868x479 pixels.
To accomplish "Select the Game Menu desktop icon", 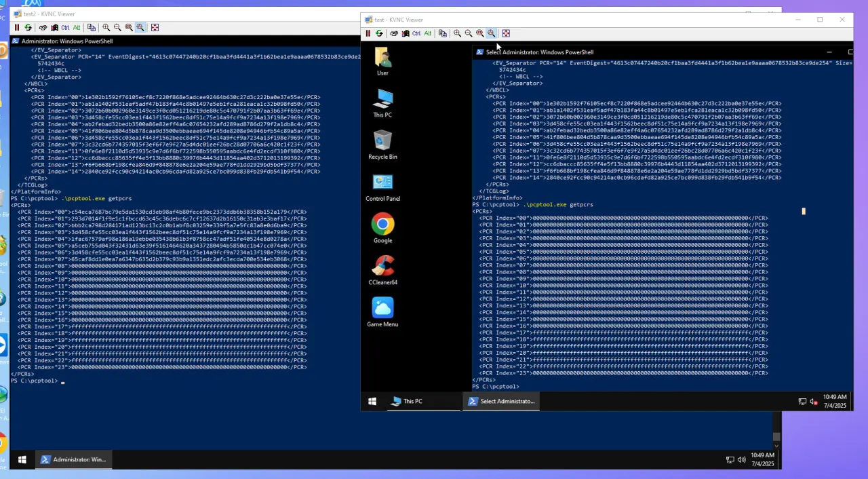I will coord(382,313).
